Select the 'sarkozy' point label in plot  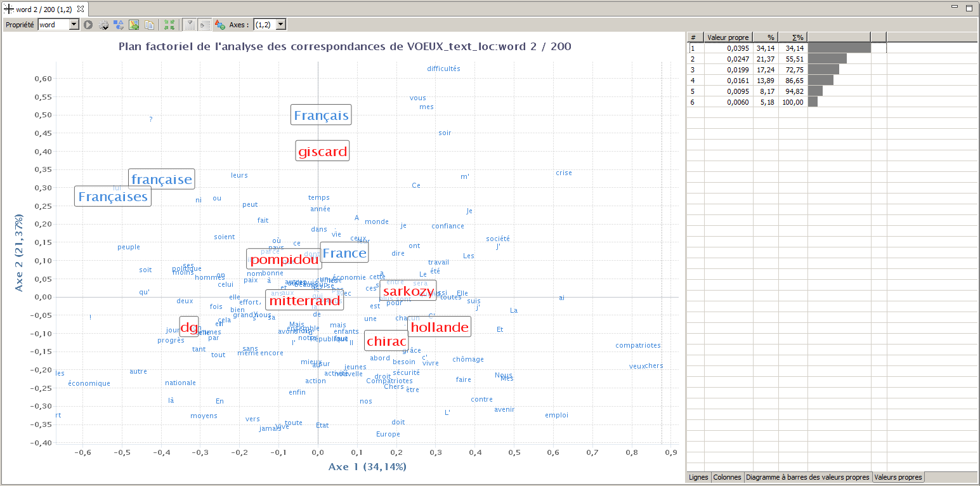click(408, 291)
